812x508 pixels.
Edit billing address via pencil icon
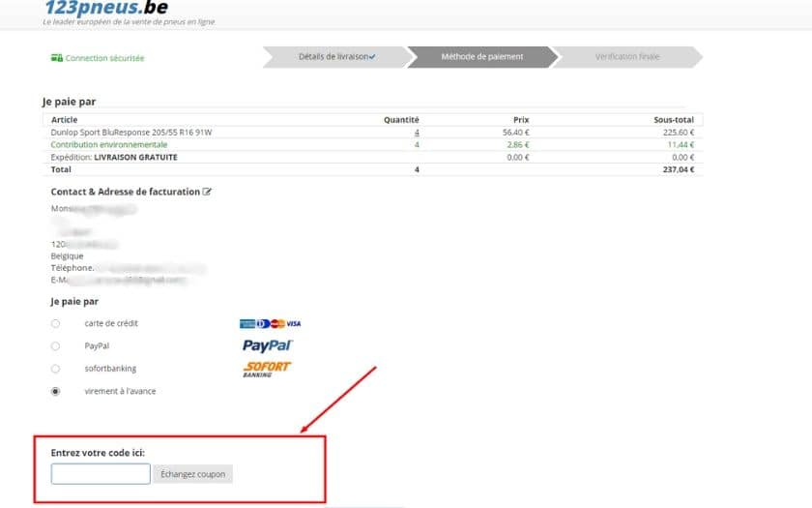click(207, 192)
